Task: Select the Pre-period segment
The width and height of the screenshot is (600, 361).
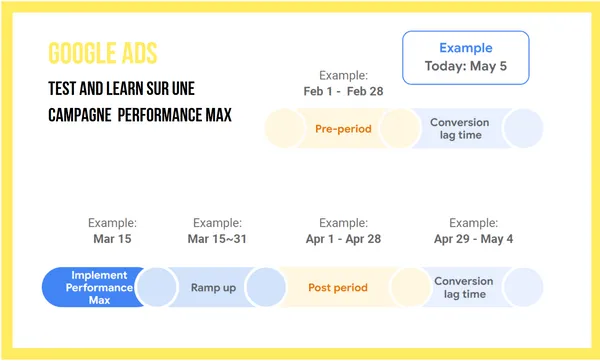Action: point(343,129)
